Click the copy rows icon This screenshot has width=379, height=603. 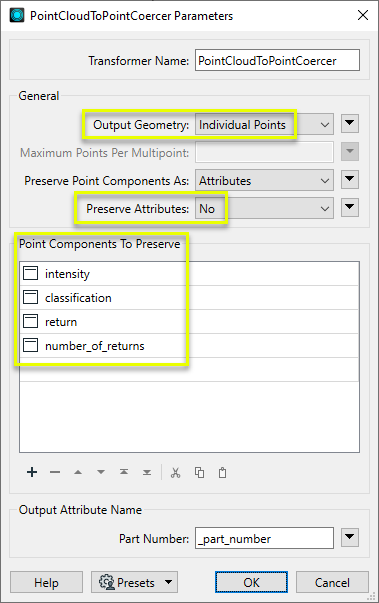point(199,472)
